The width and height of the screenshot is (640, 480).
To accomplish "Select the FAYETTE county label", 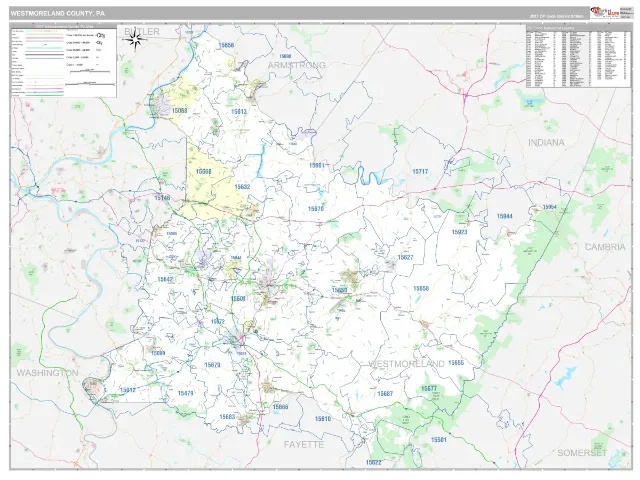I will click(x=304, y=444).
